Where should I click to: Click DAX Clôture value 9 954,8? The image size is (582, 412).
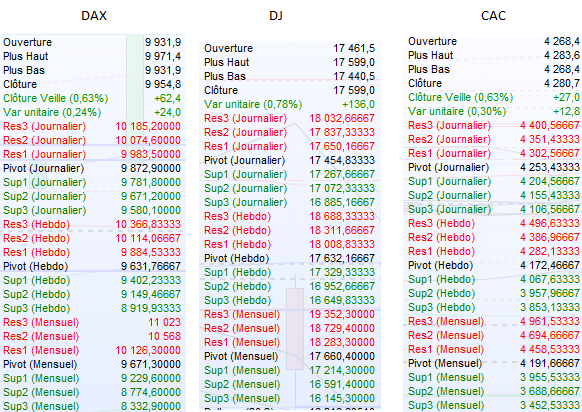point(163,84)
